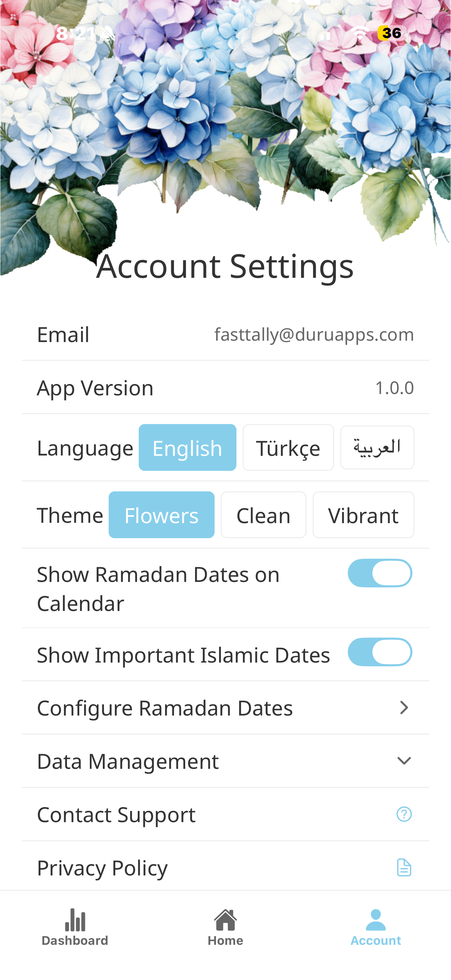The image size is (451, 980).
Task: Tap the silent bell icon in status bar
Action: [108, 33]
